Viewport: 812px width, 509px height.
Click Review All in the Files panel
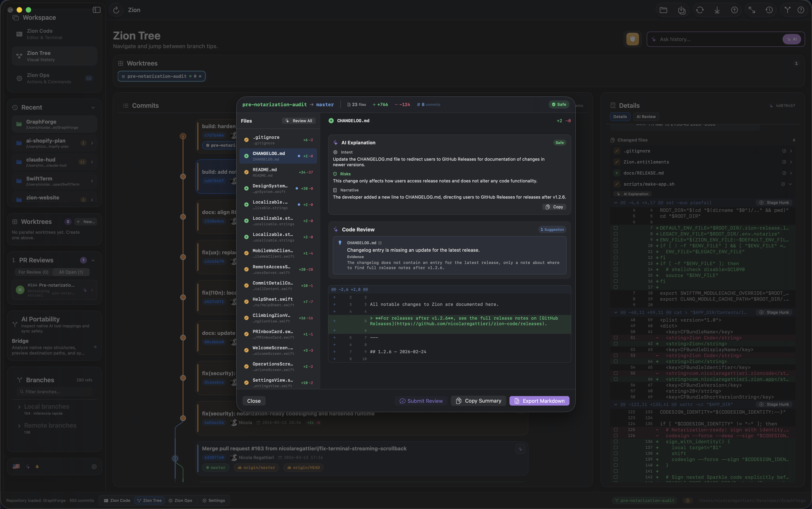pos(299,120)
